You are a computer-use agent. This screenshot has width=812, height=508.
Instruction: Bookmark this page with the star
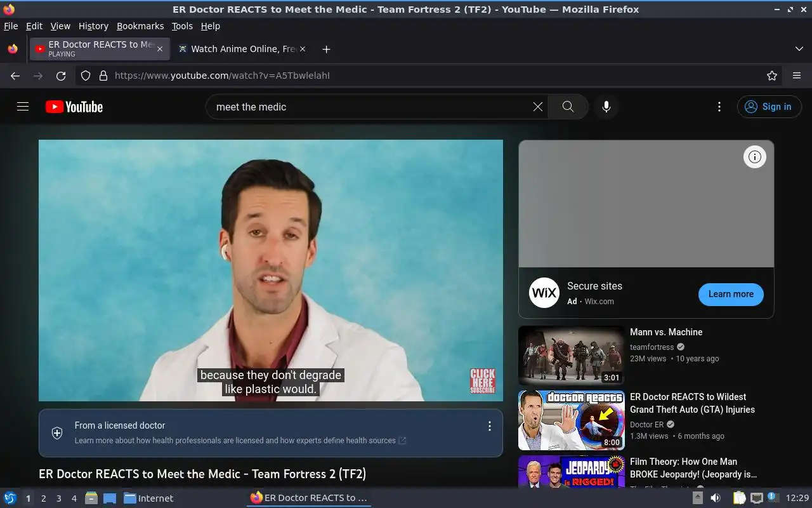click(772, 76)
